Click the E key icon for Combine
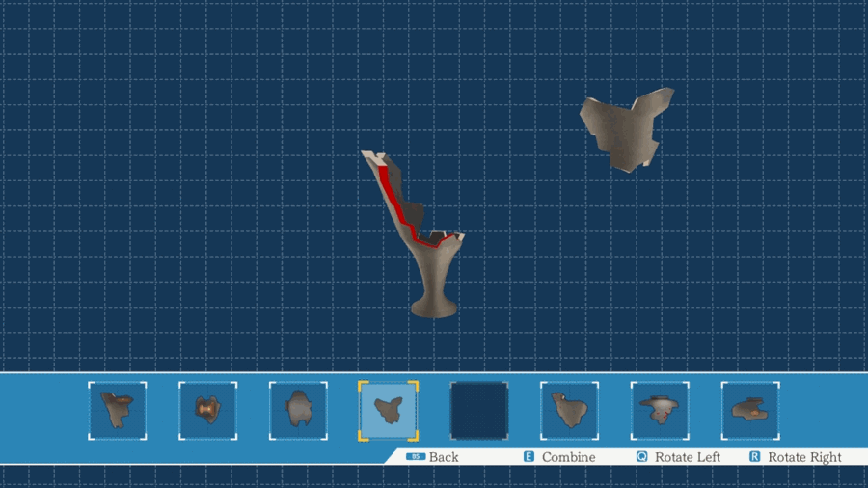The image size is (868, 488). (529, 456)
